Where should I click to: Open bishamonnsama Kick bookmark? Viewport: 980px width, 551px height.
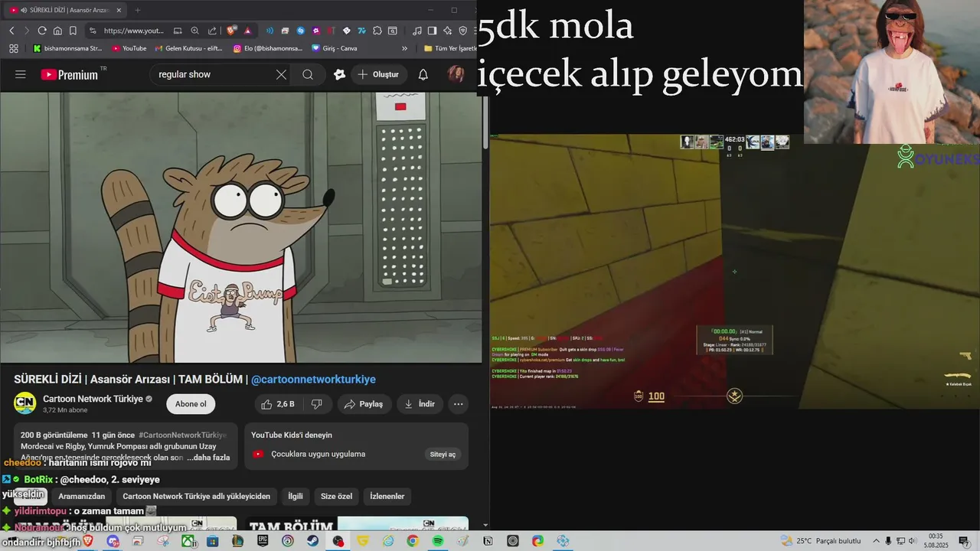pyautogui.click(x=67, y=48)
